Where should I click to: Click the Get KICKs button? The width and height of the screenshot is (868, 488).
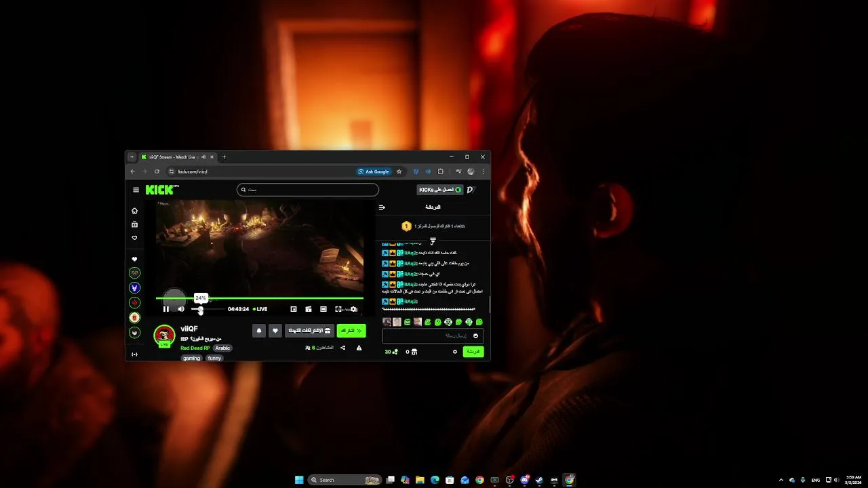click(440, 190)
